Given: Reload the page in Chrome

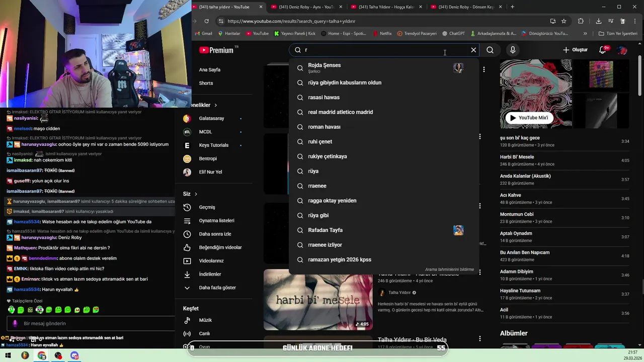Looking at the screenshot, I should (206, 21).
